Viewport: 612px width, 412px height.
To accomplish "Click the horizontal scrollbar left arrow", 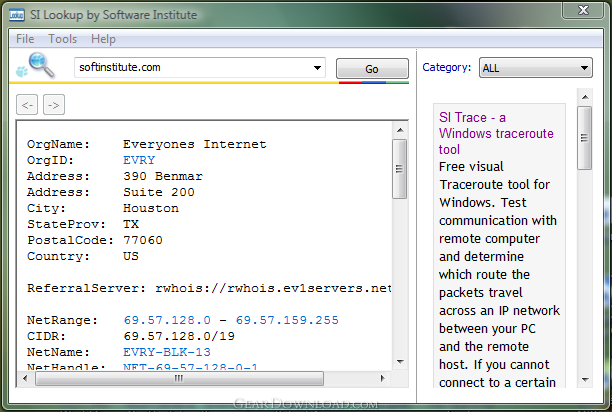I will tap(25, 378).
